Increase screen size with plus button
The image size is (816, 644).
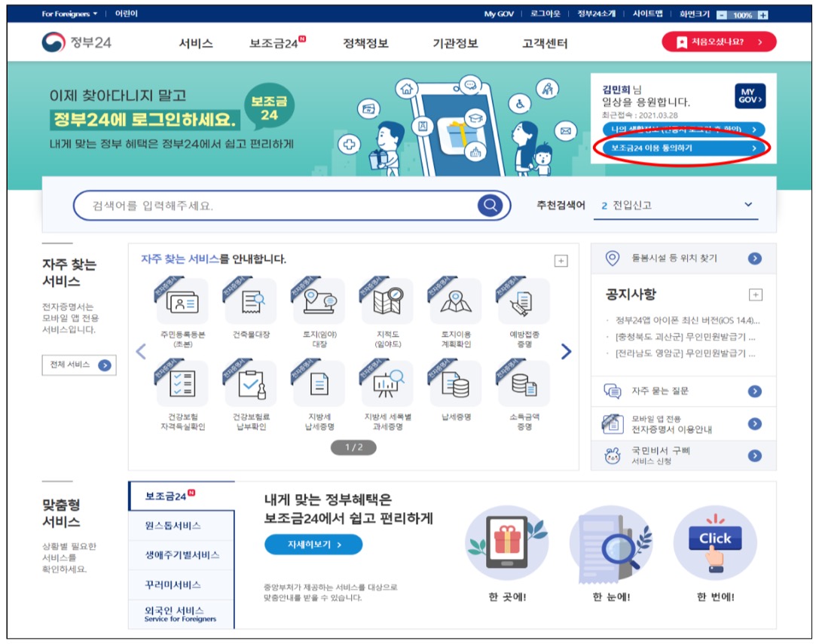763,15
